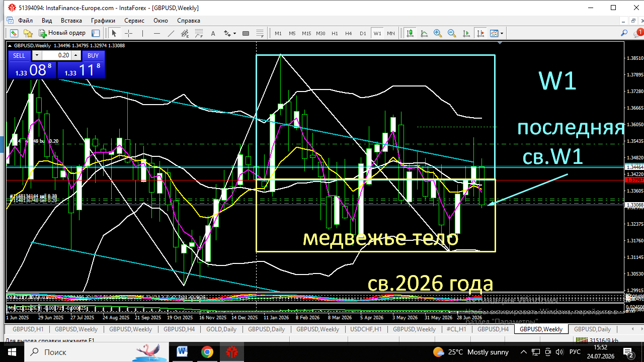644x362 pixels.
Task: Open the Market Watch window icon
Action: pos(14,33)
